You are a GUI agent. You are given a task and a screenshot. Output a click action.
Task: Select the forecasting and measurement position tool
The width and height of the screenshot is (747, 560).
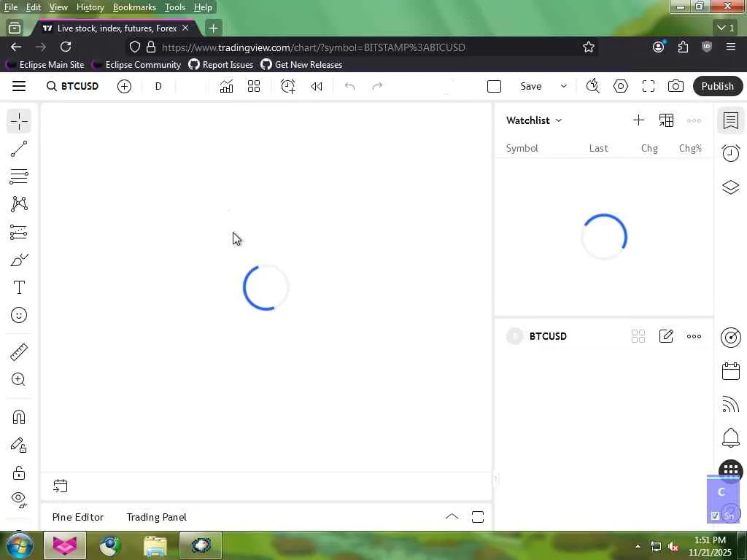(19, 232)
